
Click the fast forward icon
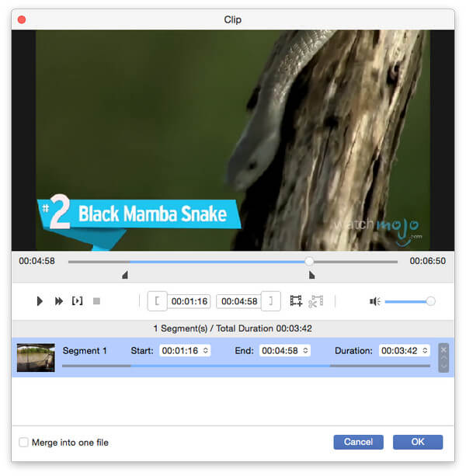coord(59,301)
